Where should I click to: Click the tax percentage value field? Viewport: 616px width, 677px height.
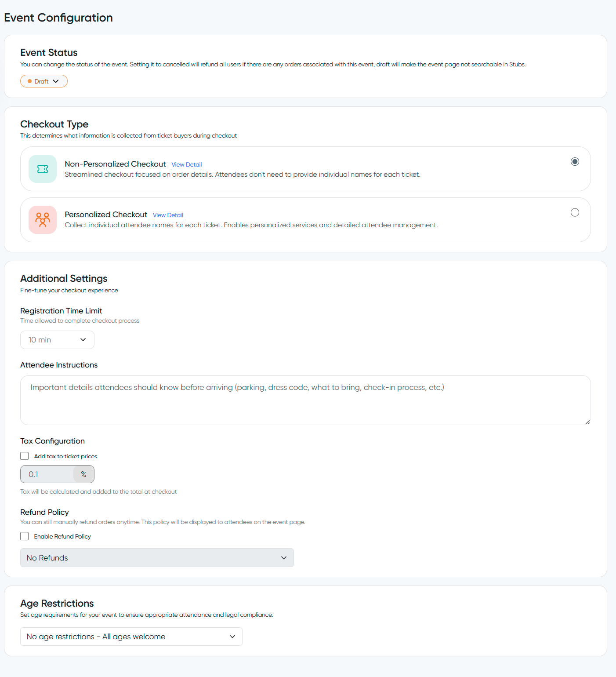(48, 474)
